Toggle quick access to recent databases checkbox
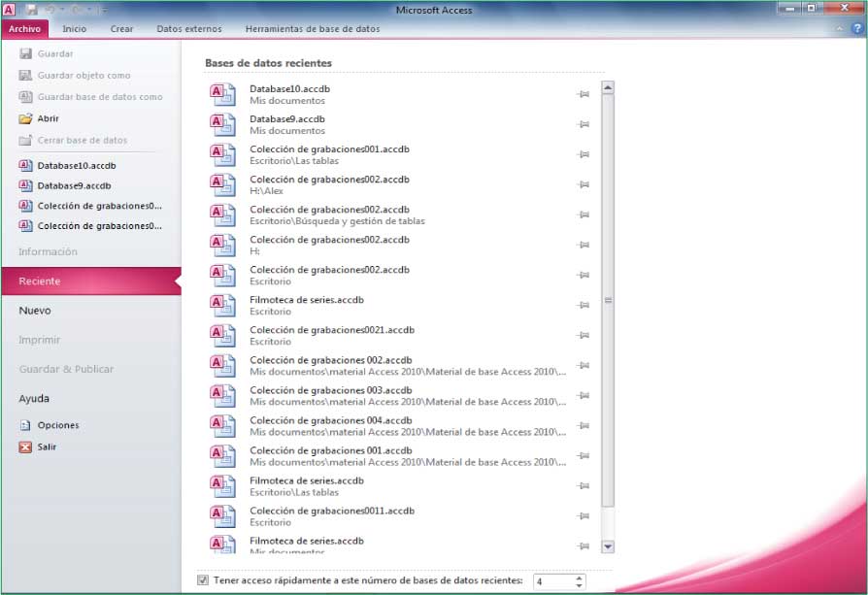 (x=202, y=580)
